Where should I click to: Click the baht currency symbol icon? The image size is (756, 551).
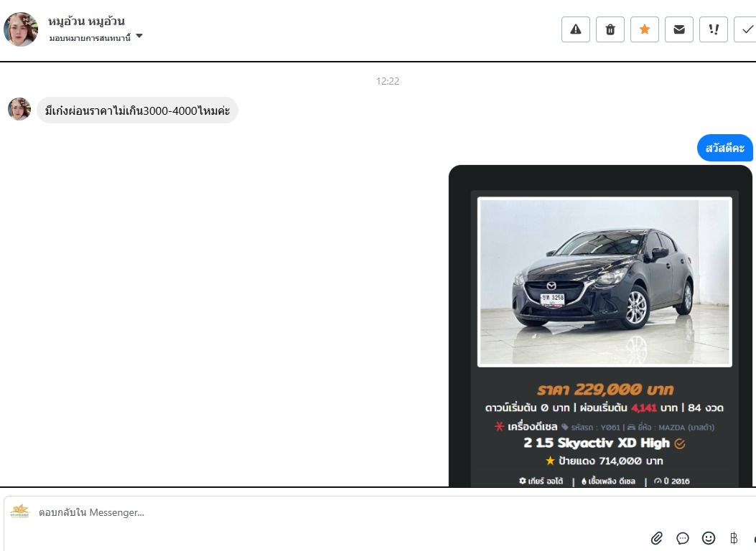click(x=734, y=538)
